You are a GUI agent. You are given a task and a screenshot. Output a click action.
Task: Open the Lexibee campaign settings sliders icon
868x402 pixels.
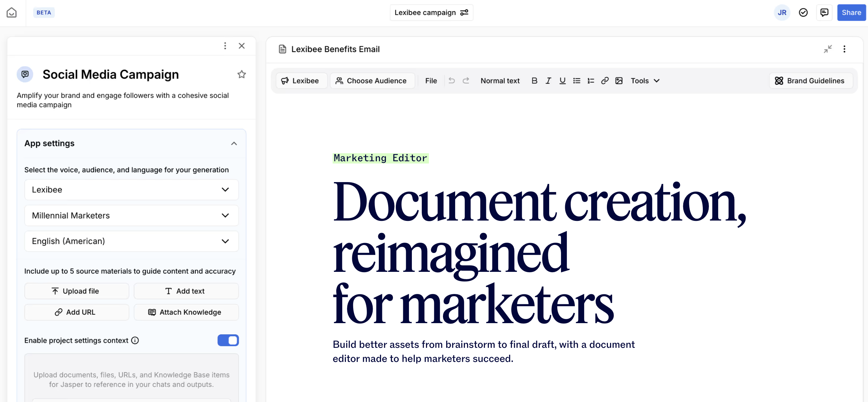click(464, 13)
